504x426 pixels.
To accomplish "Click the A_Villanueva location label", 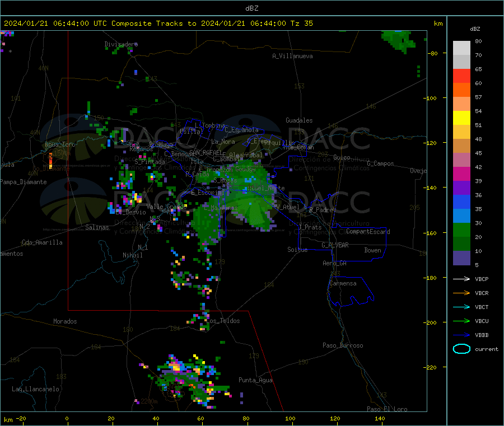I will point(292,56).
